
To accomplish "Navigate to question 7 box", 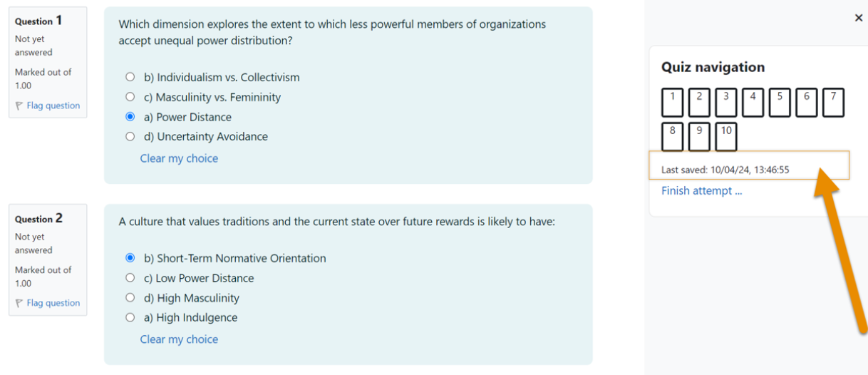I will 833,103.
